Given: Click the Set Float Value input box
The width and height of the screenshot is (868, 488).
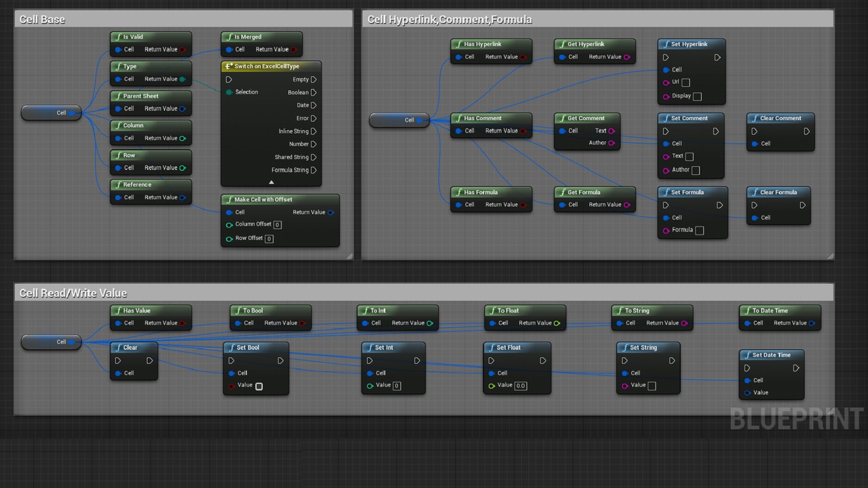Looking at the screenshot, I should 520,386.
